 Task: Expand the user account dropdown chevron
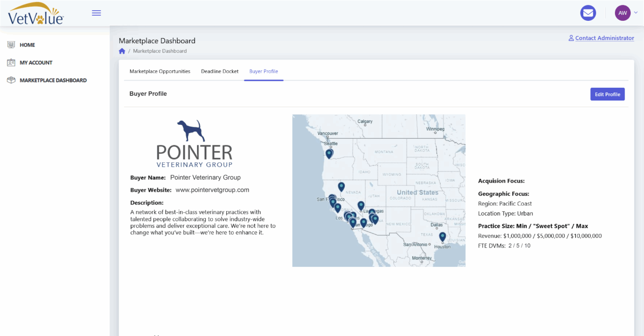tap(636, 13)
